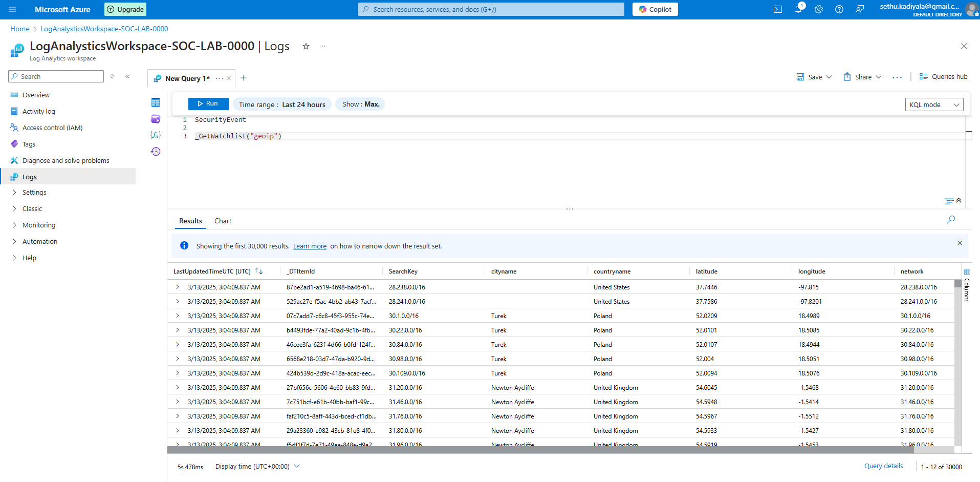Image resolution: width=980 pixels, height=482 pixels.
Task: Close the New Query 1 tab
Action: 229,78
